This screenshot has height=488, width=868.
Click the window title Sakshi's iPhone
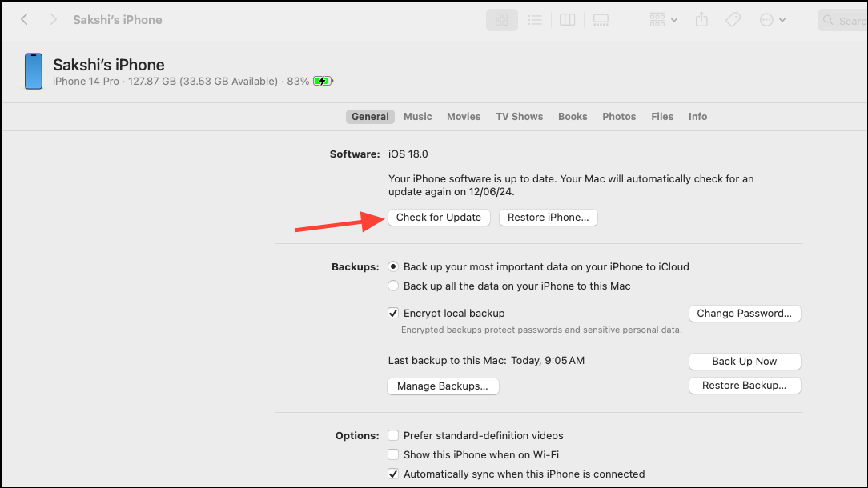tap(118, 20)
